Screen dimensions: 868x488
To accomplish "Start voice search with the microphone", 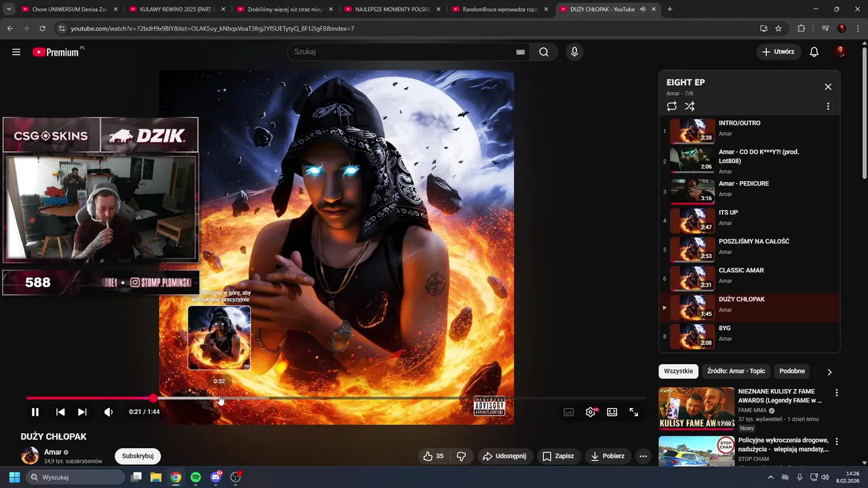I will pos(574,52).
